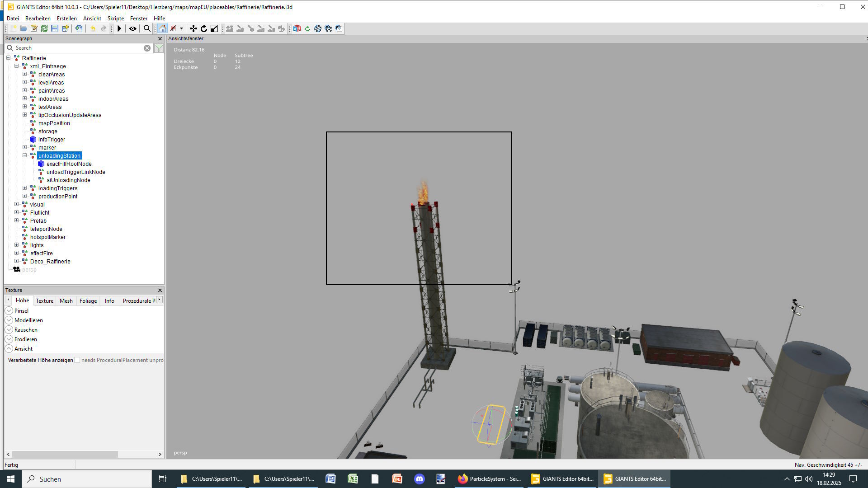This screenshot has height=488, width=868.
Task: Toggle 'Verarbeitete Höhe anzeigen' checkbox
Action: click(77, 360)
